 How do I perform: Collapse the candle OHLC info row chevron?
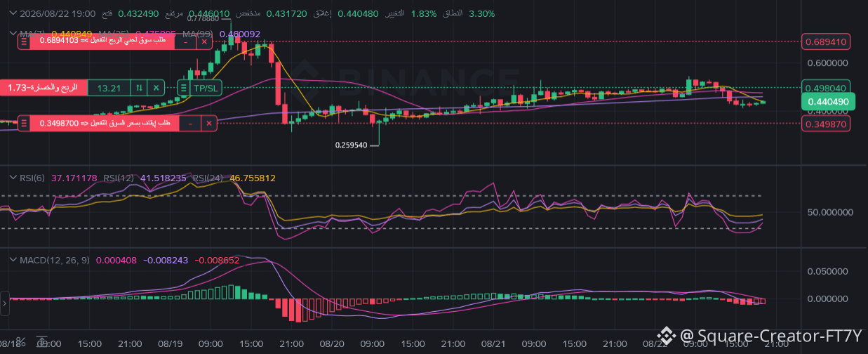[x=12, y=13]
